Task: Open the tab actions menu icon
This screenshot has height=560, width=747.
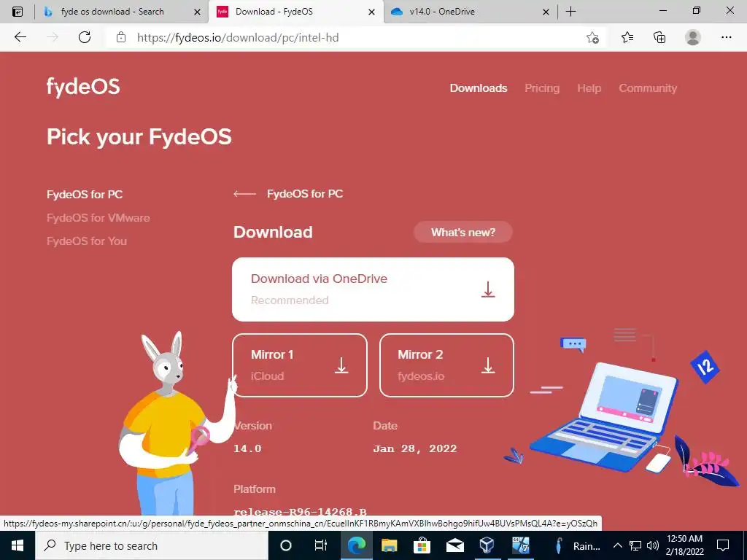Action: (18, 12)
